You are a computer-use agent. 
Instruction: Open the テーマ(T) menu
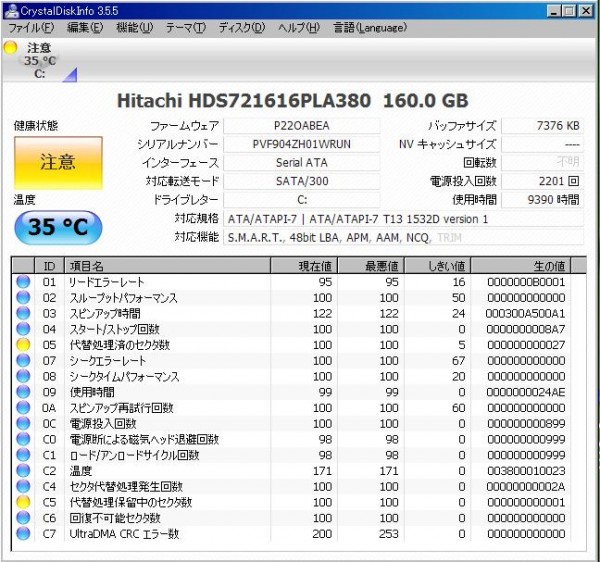(x=186, y=28)
